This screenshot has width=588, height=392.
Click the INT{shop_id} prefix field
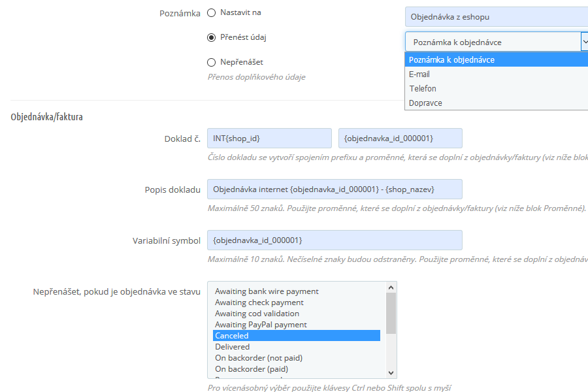coord(269,139)
